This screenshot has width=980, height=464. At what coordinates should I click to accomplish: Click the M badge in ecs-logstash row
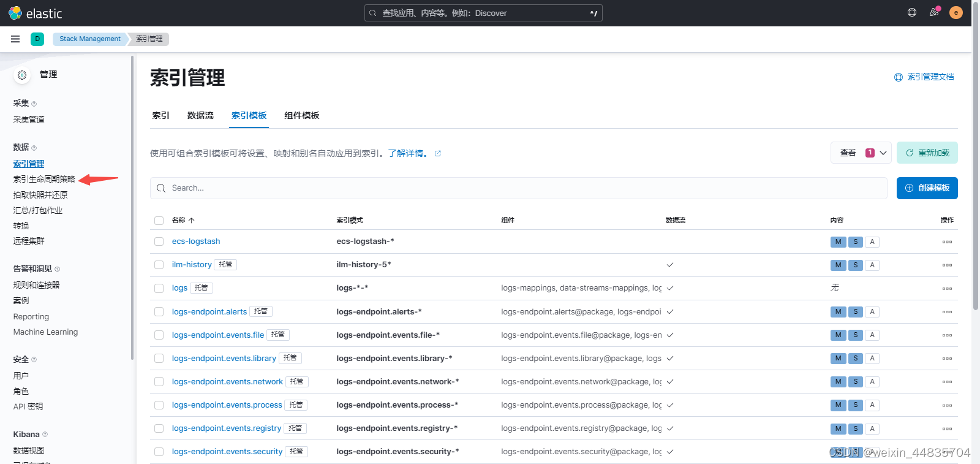tap(838, 242)
